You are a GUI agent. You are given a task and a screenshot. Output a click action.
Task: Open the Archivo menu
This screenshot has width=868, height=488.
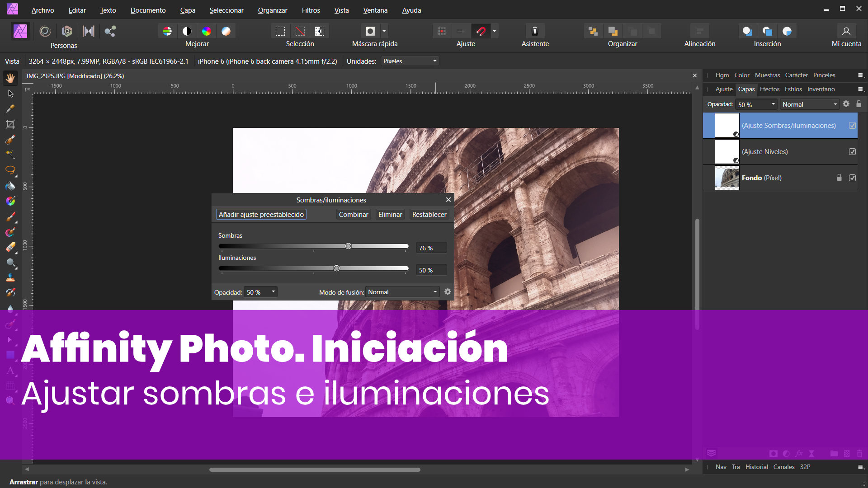click(x=42, y=10)
